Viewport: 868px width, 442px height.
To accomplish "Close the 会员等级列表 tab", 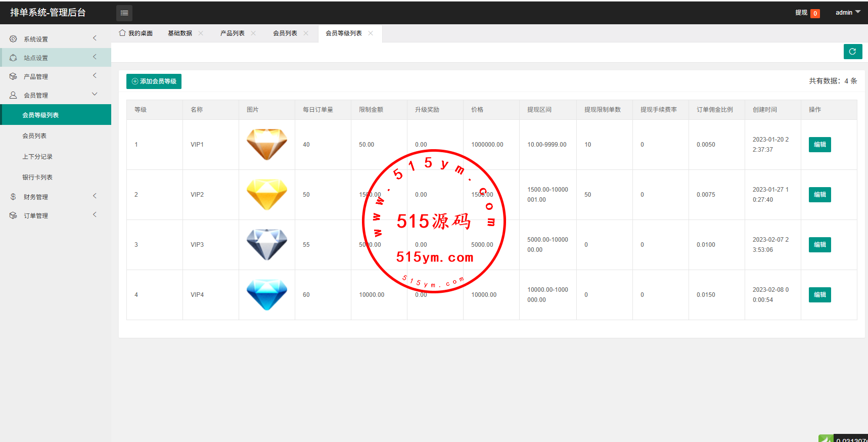I will pos(371,33).
